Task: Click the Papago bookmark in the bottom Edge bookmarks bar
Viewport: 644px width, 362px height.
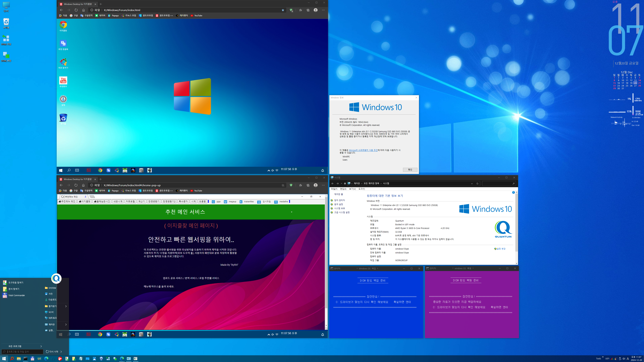Action: click(113, 191)
